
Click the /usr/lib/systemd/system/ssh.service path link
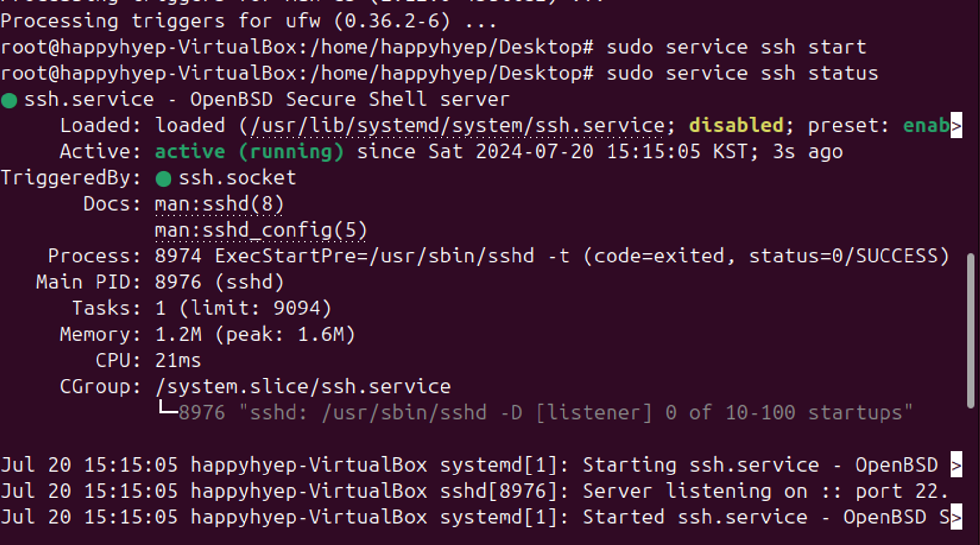[458, 126]
